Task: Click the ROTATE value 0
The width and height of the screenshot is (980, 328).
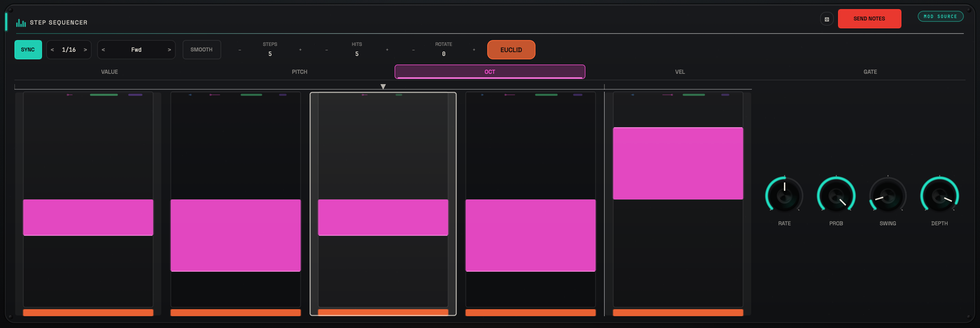Action: coord(444,54)
